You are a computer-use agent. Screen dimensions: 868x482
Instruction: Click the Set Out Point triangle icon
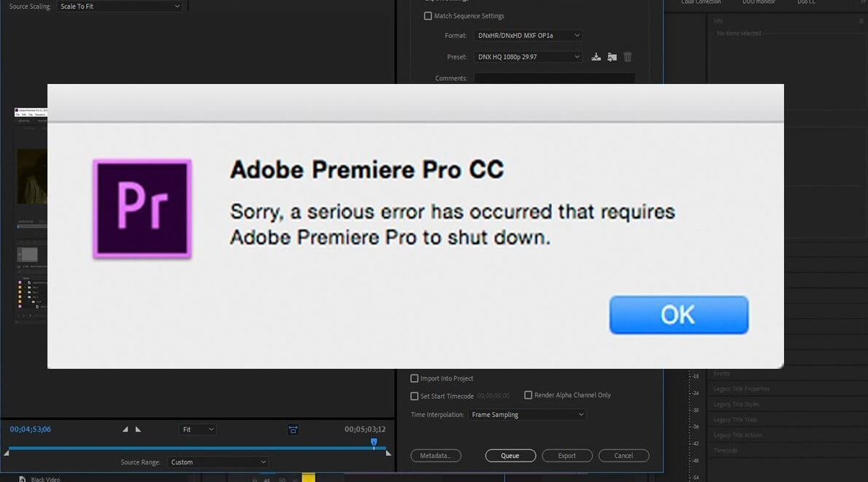pyautogui.click(x=138, y=429)
